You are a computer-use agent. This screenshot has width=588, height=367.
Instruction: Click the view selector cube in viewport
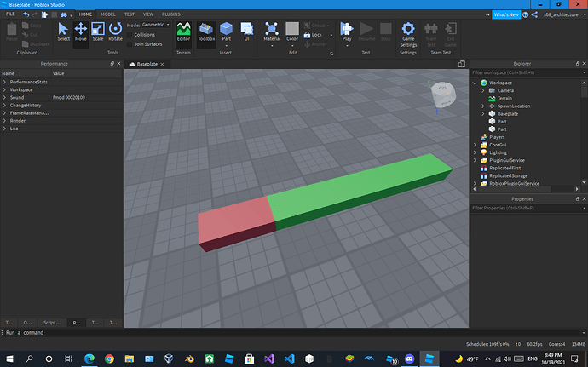pos(443,95)
